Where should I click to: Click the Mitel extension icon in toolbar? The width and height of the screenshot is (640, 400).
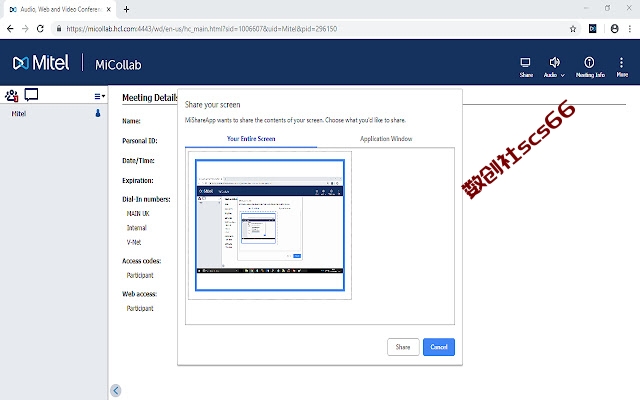coord(593,29)
